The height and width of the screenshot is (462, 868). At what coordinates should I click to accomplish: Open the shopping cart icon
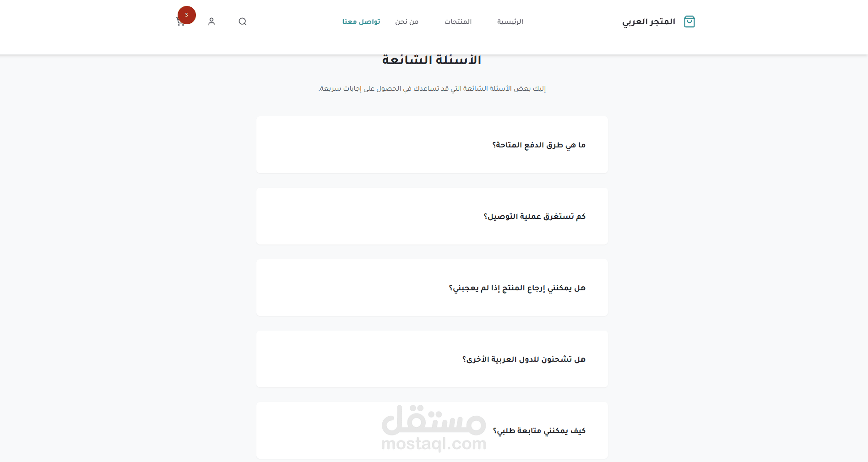pyautogui.click(x=180, y=22)
